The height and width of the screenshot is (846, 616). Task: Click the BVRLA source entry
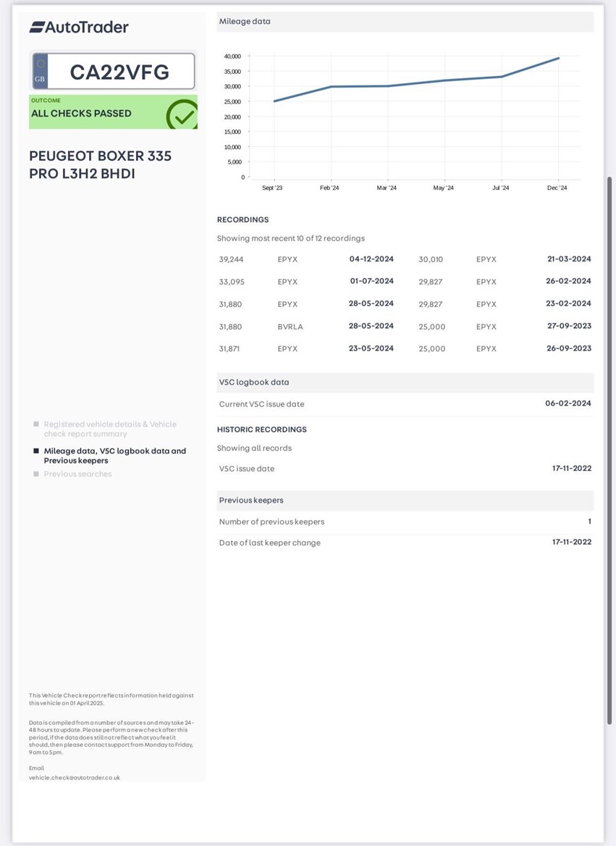(290, 327)
